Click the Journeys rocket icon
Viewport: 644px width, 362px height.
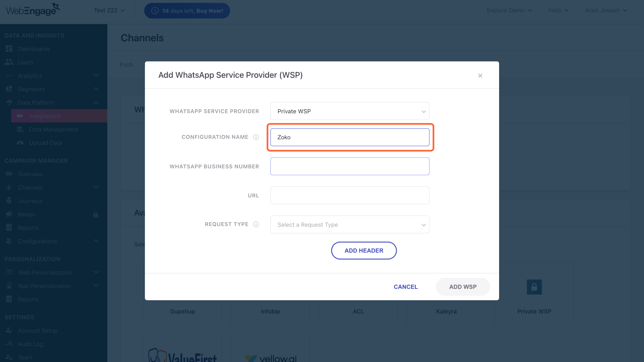pos(9,201)
